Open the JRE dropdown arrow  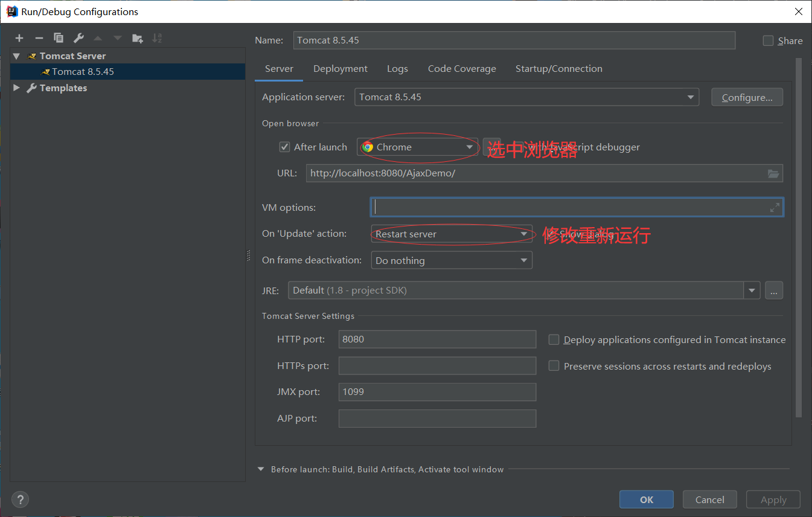[x=752, y=291]
